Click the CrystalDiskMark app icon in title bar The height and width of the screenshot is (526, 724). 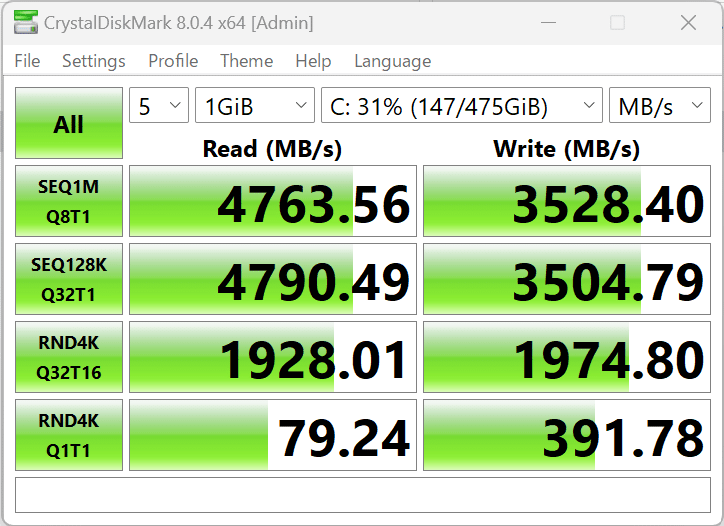tap(25, 22)
